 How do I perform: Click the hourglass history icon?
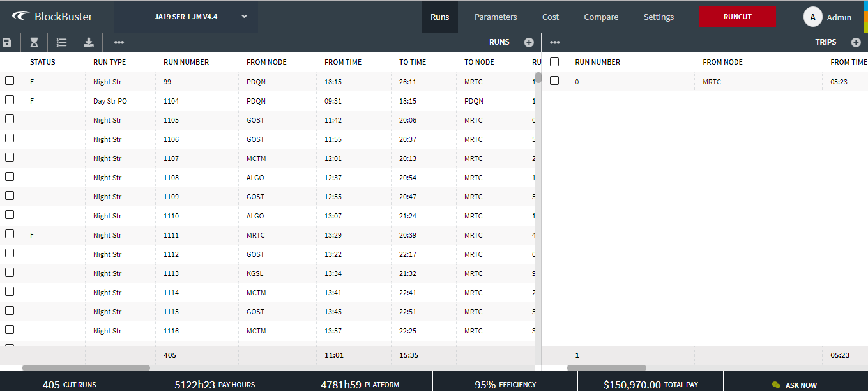pyautogui.click(x=34, y=42)
